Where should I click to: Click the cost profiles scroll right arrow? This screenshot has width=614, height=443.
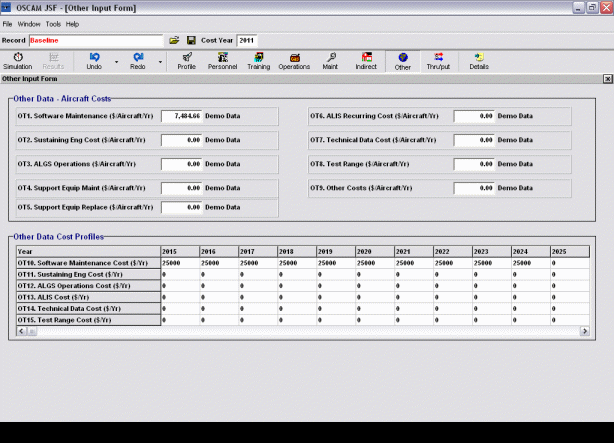[x=584, y=331]
